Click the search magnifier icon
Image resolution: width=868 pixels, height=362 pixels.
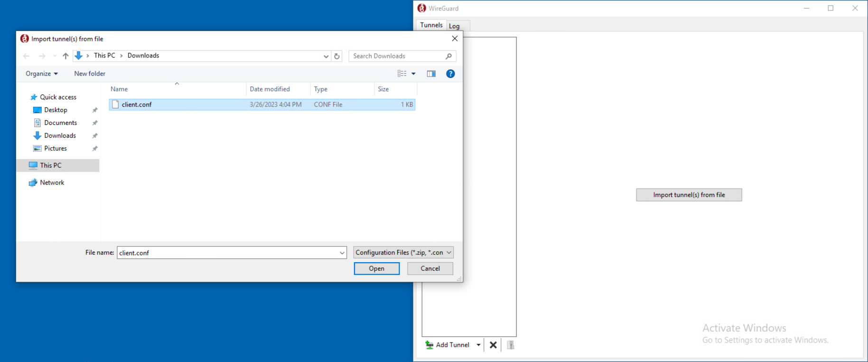point(448,56)
